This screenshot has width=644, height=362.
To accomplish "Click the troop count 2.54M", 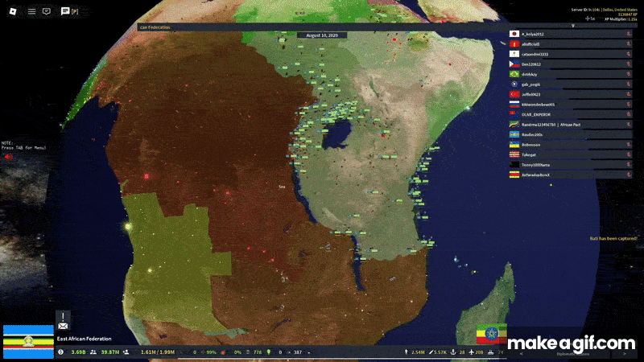I will (418, 352).
